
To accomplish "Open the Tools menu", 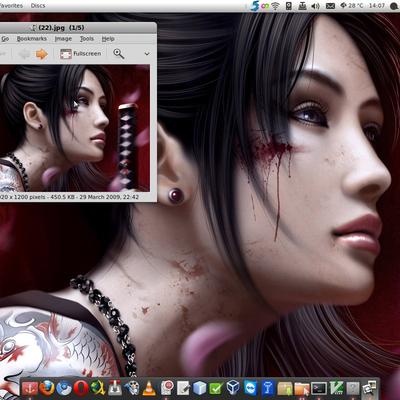I will coord(87,39).
